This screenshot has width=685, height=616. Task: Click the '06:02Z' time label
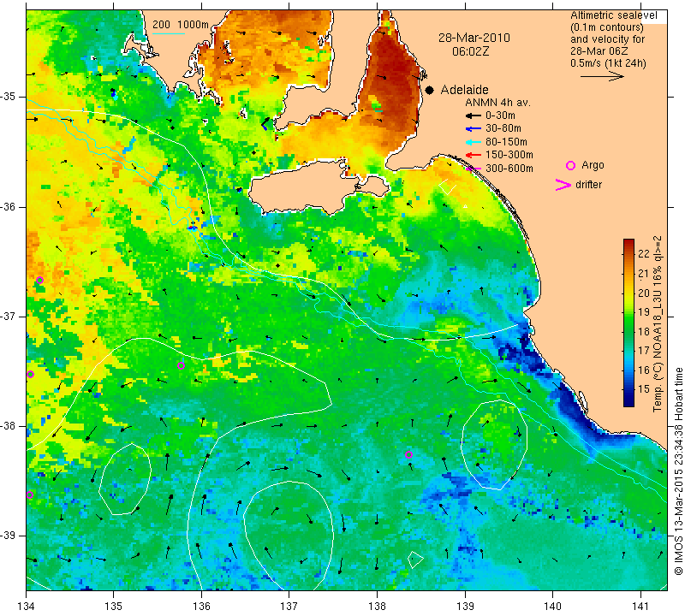[470, 51]
